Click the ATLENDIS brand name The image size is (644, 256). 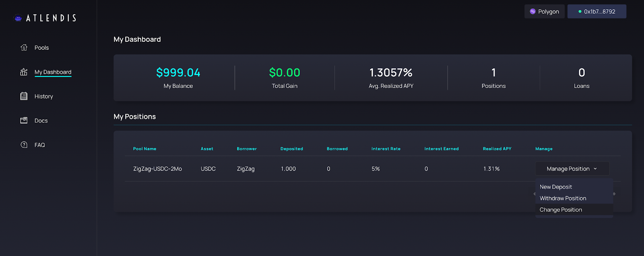[51, 18]
